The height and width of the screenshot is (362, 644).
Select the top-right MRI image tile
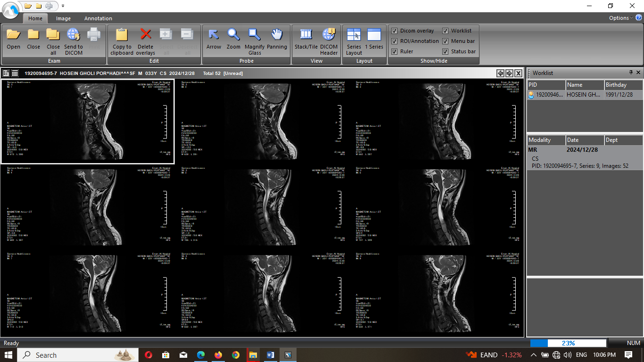click(436, 121)
